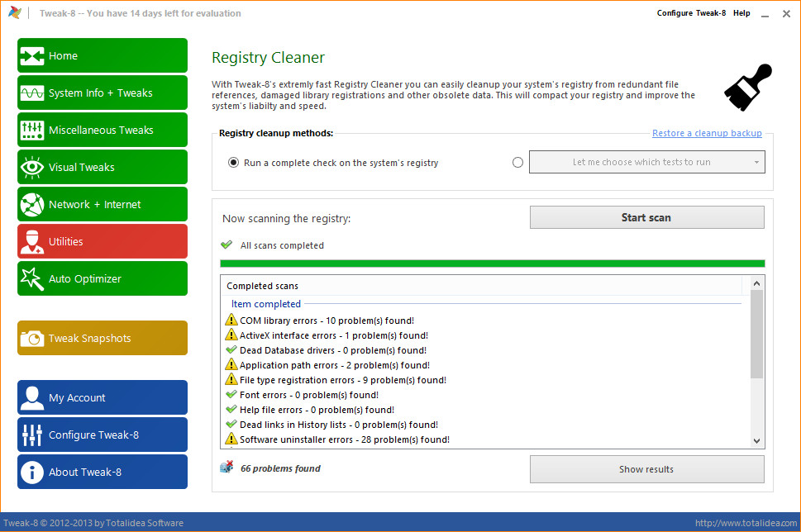Click warning icon for COM library errors
The width and height of the screenshot is (801, 532).
tap(231, 321)
